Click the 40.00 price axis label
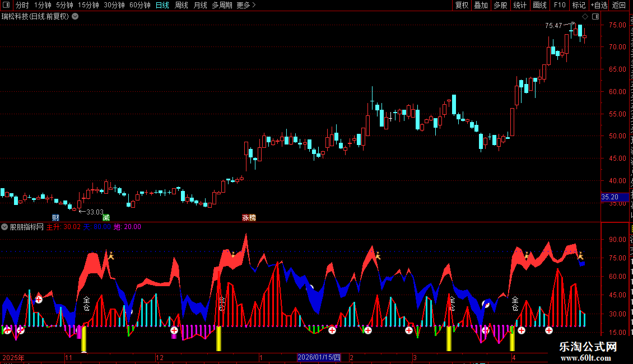The width and height of the screenshot is (633, 364). [x=617, y=181]
